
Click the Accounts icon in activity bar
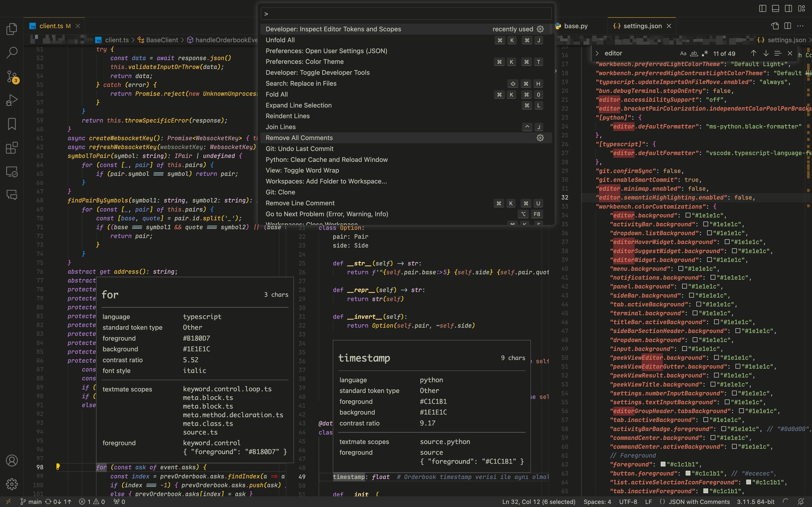12,460
